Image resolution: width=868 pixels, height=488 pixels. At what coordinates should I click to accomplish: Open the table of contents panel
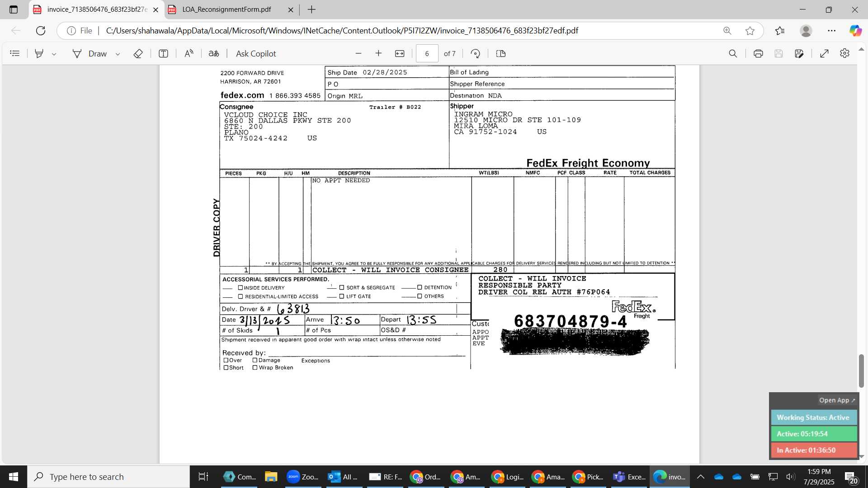coord(15,53)
